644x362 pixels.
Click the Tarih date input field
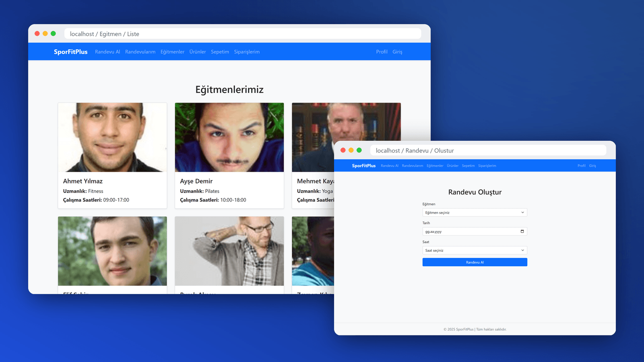[x=475, y=231]
